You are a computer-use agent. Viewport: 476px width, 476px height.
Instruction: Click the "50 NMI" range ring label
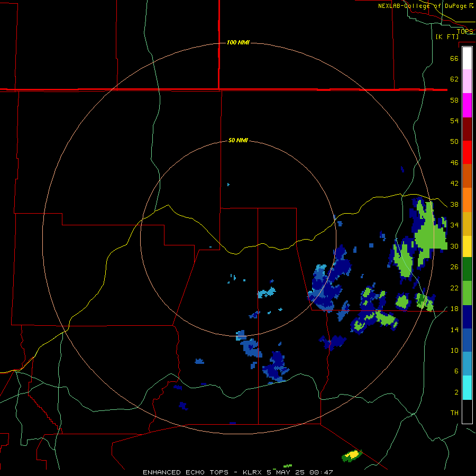(238, 140)
